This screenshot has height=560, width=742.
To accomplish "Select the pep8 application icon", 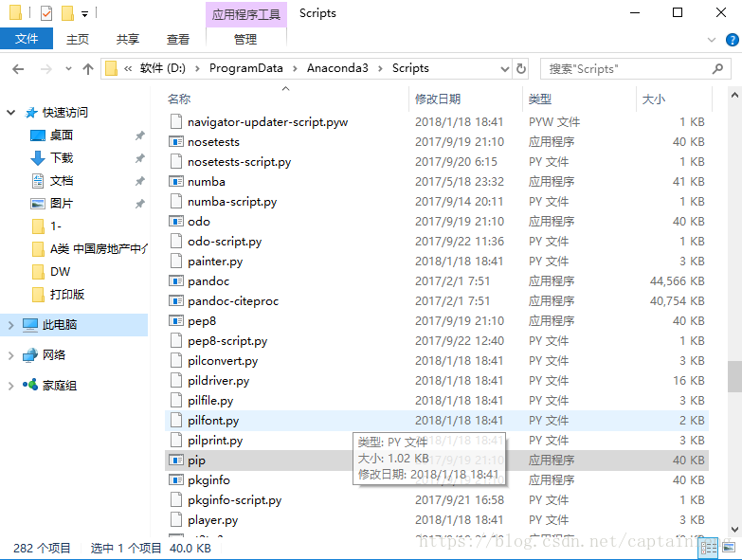I will point(176,320).
